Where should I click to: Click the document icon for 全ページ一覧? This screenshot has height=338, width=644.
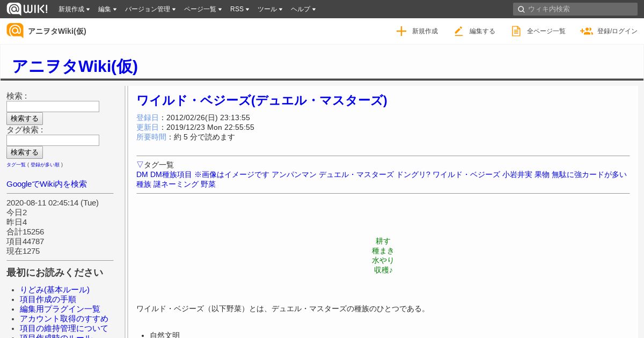pos(516,31)
